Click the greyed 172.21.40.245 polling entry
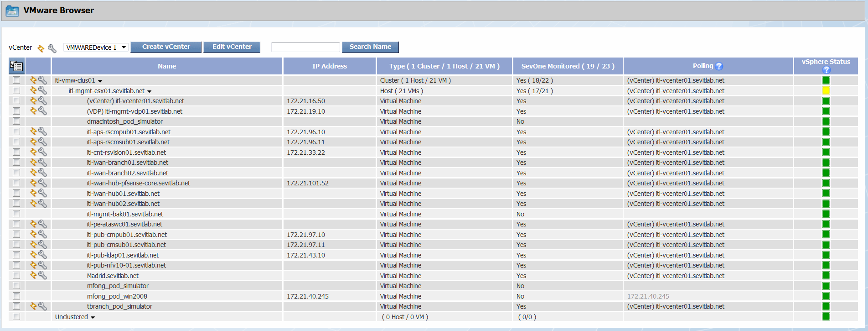 click(x=648, y=296)
